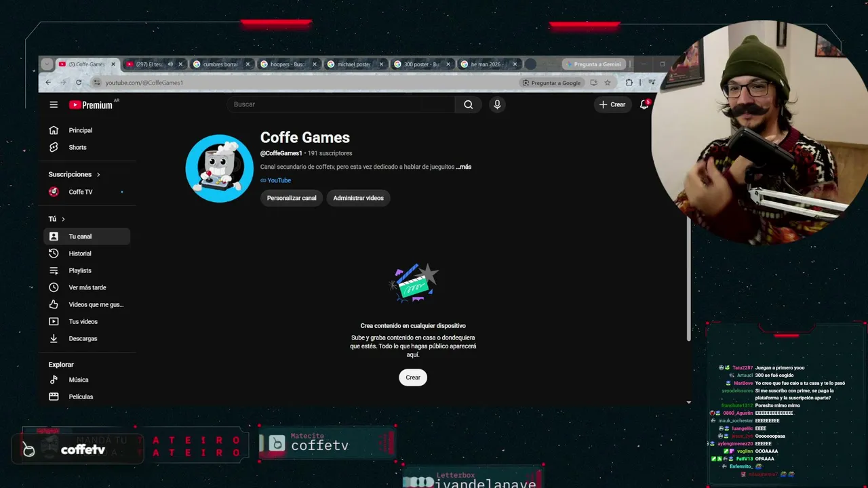The height and width of the screenshot is (488, 868).
Task: Click the white Crear button below the message
Action: pos(413,378)
